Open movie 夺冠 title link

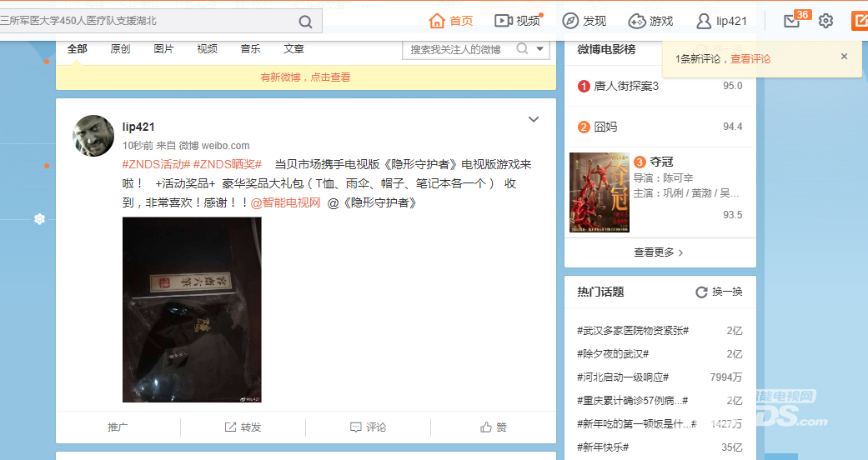pos(661,162)
